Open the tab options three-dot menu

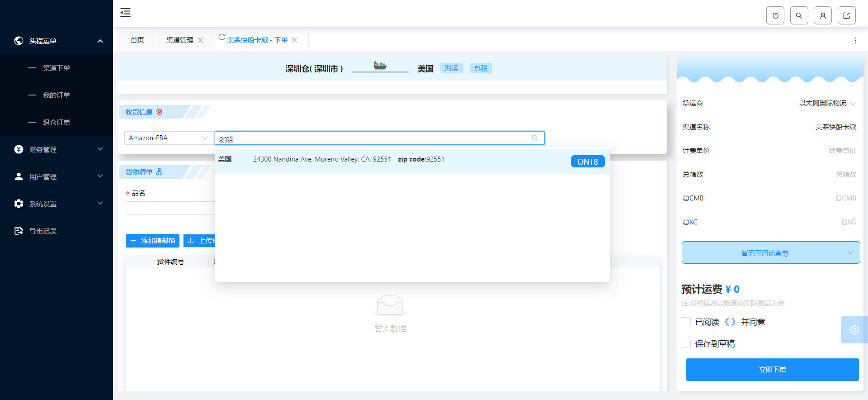pos(855,40)
